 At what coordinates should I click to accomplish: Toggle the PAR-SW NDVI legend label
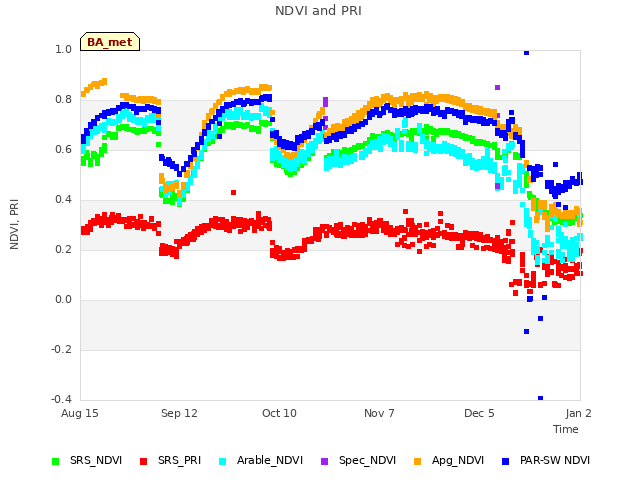pos(555,460)
